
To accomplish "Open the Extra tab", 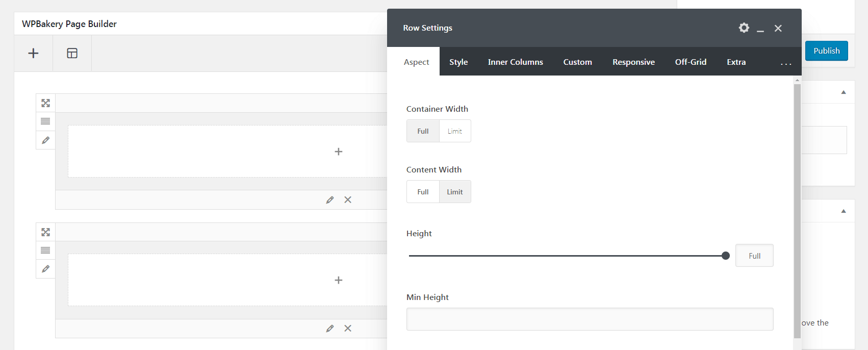I will [x=736, y=62].
